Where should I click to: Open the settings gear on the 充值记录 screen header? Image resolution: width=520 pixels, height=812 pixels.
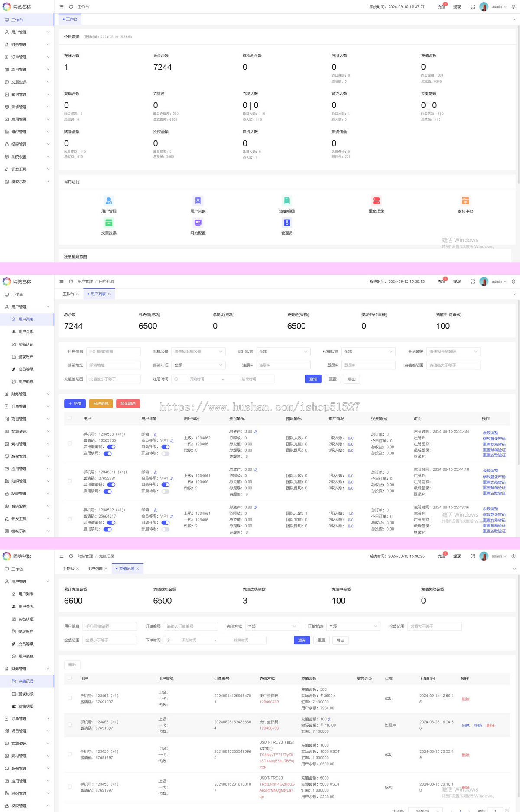point(513,556)
